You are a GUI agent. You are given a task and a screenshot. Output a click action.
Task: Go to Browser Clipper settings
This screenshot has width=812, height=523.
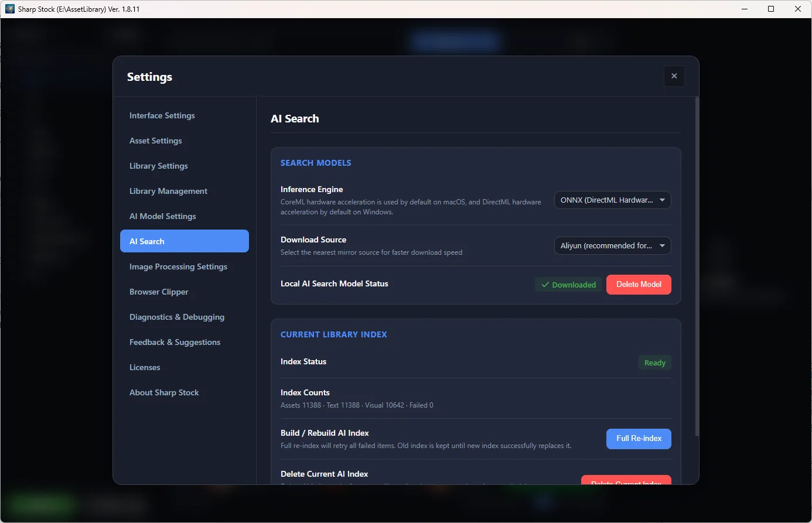185,292
